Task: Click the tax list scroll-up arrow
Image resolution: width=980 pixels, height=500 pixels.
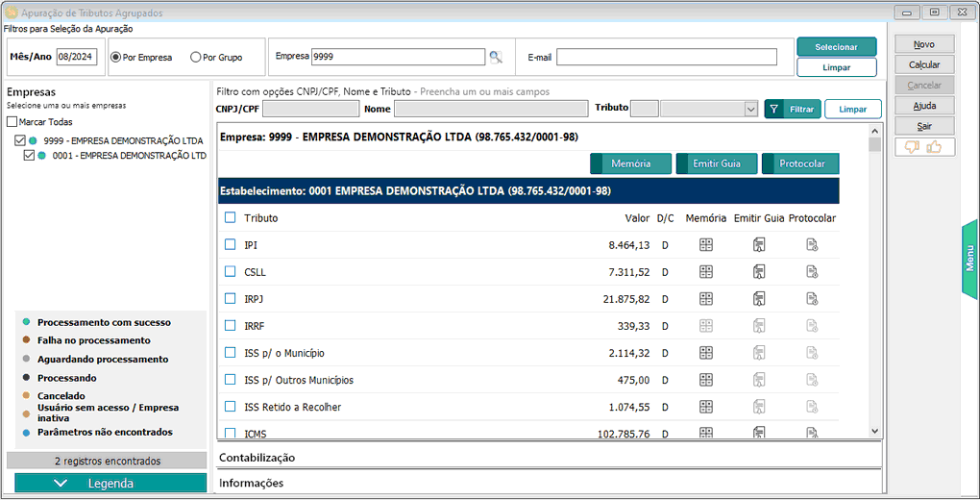Action: 874,131
